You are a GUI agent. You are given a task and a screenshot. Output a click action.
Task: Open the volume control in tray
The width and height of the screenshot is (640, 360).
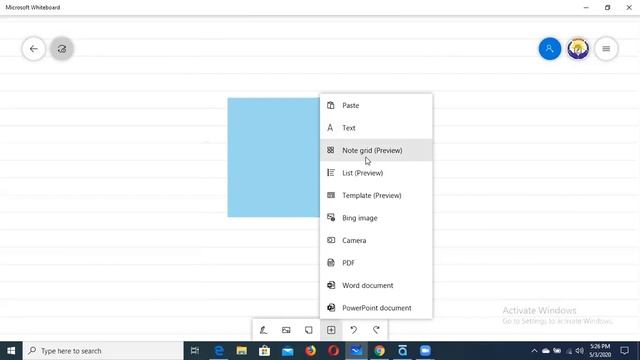580,351
